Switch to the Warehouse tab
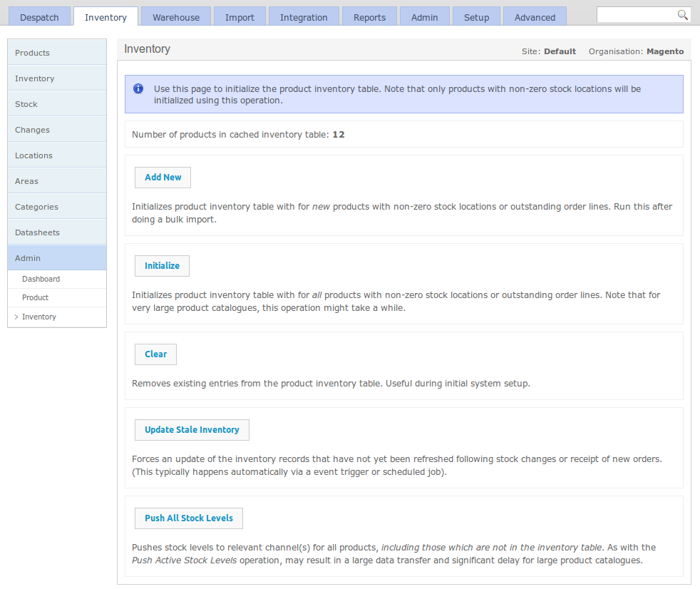Screen dimensions: 700x589 176,17
